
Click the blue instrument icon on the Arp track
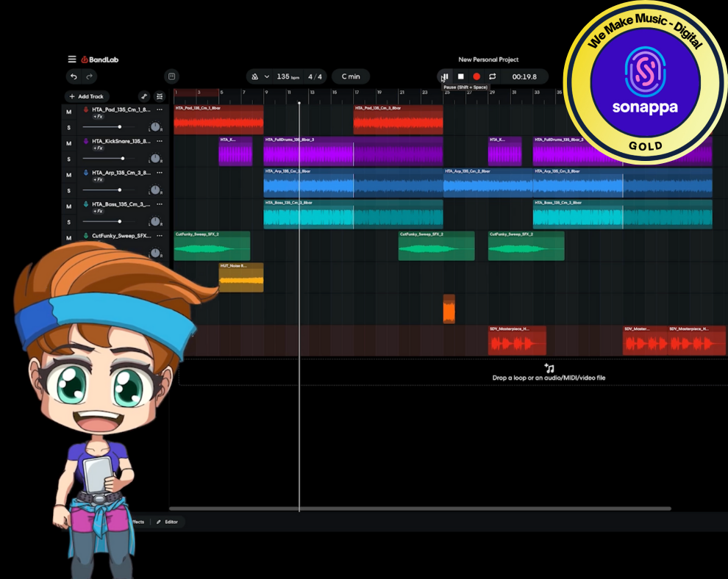pyautogui.click(x=86, y=173)
